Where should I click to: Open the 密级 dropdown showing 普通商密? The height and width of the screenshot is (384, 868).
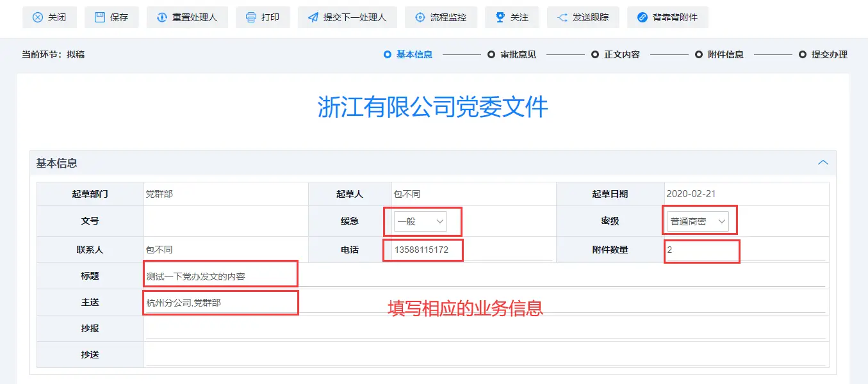point(698,221)
